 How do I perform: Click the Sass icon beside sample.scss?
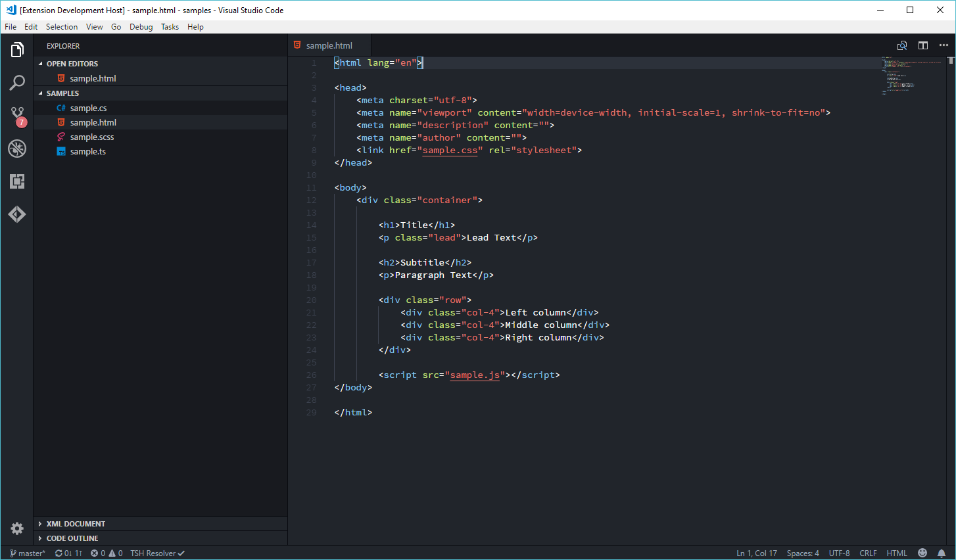[61, 137]
